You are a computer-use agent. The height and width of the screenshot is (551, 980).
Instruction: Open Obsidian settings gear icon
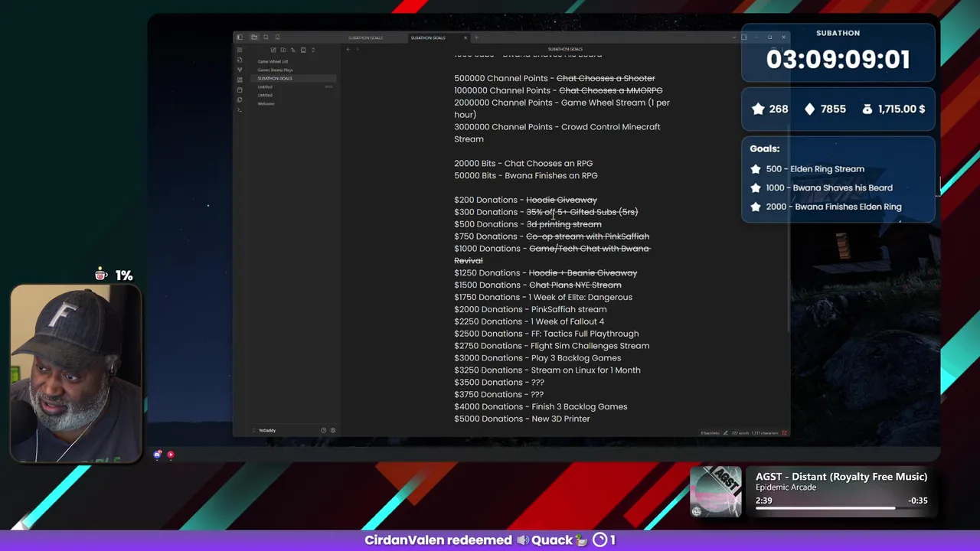[x=333, y=431]
